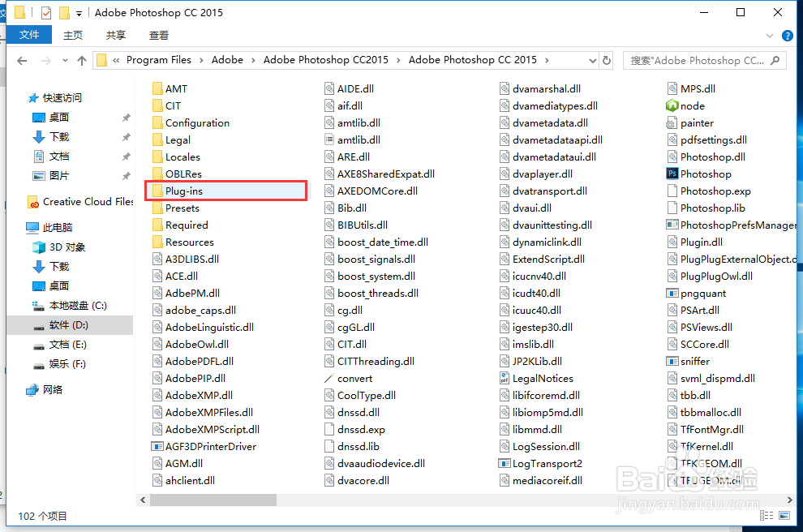This screenshot has height=532, width=803.
Task: Navigate to Adobe in the breadcrumb
Action: (227, 60)
